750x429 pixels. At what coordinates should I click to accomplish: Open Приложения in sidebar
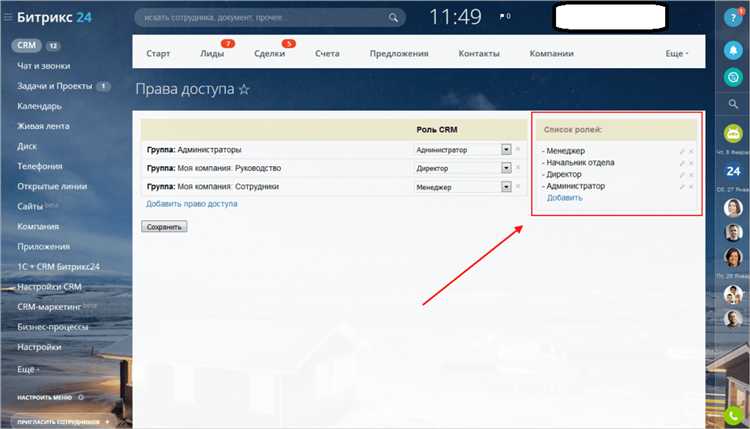click(x=44, y=247)
